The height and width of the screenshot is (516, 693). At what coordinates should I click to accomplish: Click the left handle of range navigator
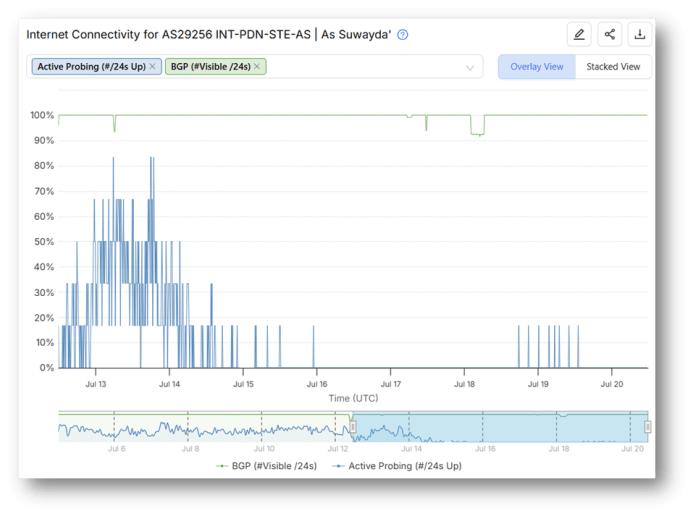click(353, 427)
